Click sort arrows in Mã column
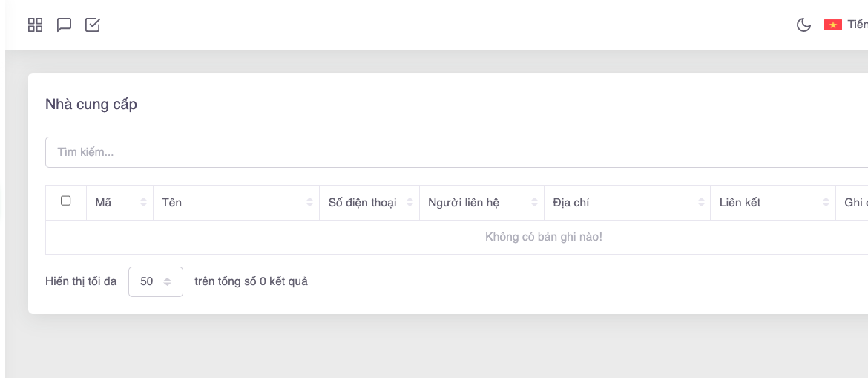 point(143,203)
